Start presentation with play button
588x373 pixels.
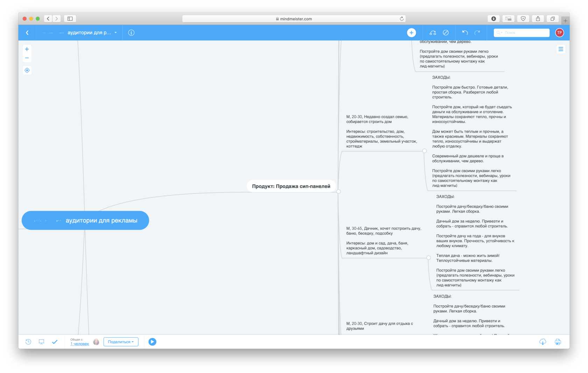[x=152, y=342]
